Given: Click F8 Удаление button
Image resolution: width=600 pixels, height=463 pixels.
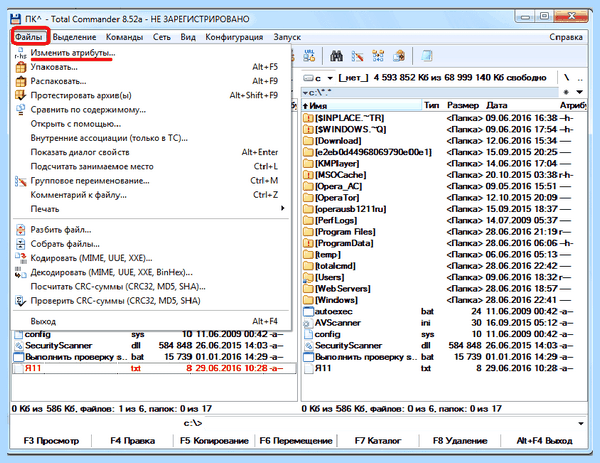Looking at the screenshot, I should [x=460, y=441].
